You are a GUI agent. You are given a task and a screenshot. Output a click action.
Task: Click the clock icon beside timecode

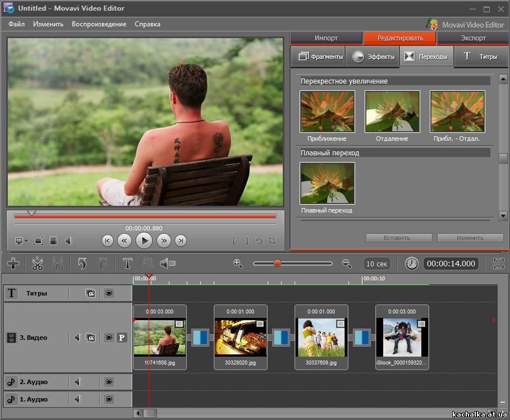(x=412, y=264)
